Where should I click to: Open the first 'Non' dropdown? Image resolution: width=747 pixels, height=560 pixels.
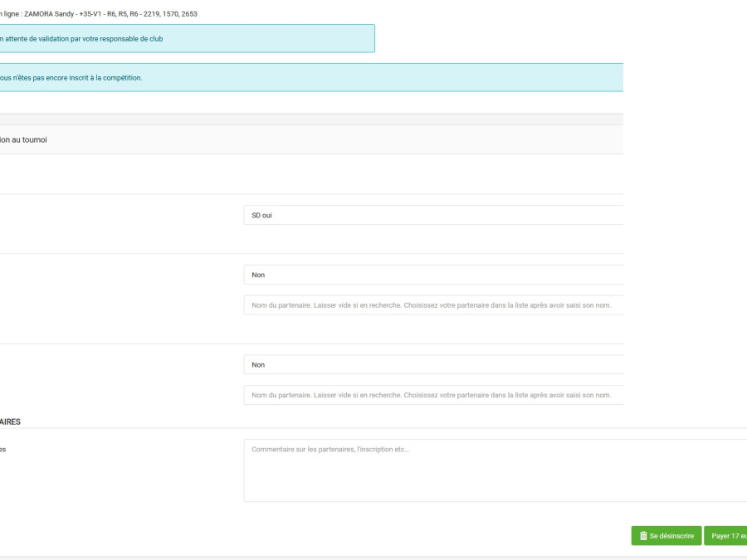pos(433,275)
